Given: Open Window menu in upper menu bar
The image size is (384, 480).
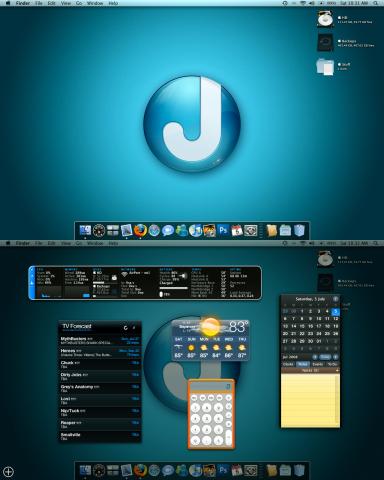Looking at the screenshot, I should pos(95,3).
